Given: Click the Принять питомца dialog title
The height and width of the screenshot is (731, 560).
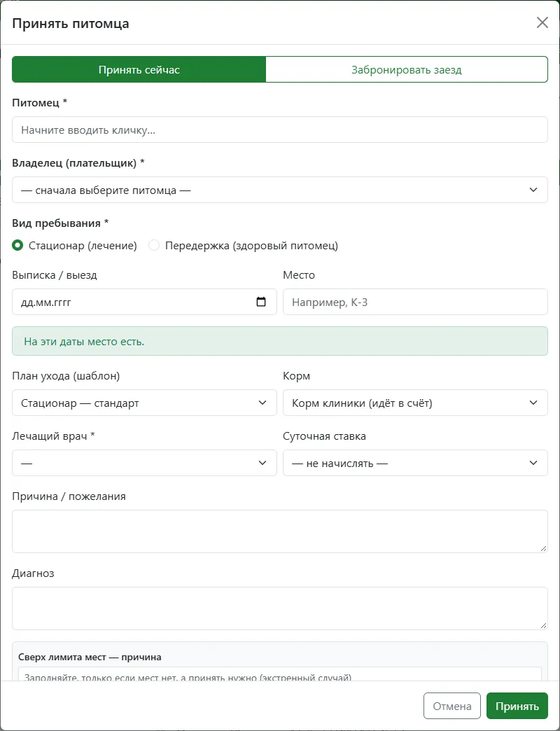Looking at the screenshot, I should 70,23.
